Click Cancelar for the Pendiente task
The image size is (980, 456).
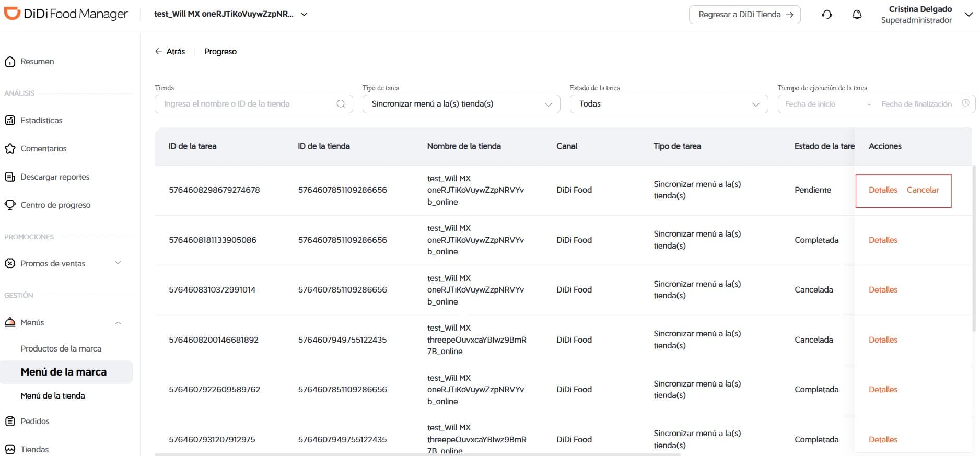coord(923,190)
